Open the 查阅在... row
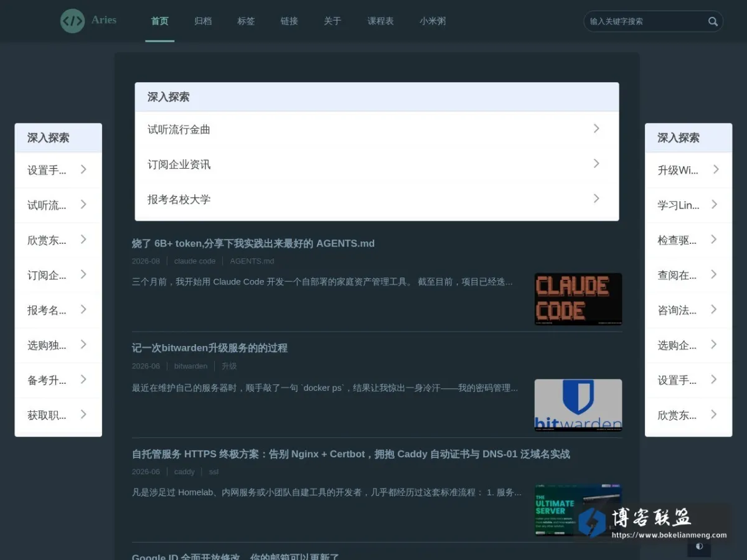747x560 pixels. click(688, 275)
